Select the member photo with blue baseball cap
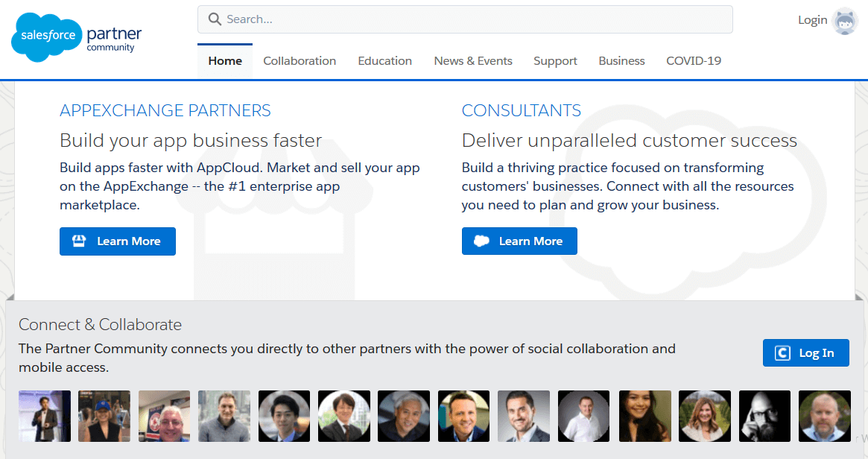Viewport: 868px width, 459px height. click(x=104, y=417)
